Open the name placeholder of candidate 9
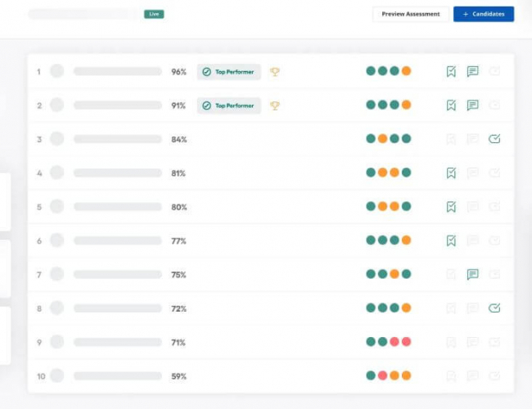Viewport: 532px width, 409px height. (118, 342)
